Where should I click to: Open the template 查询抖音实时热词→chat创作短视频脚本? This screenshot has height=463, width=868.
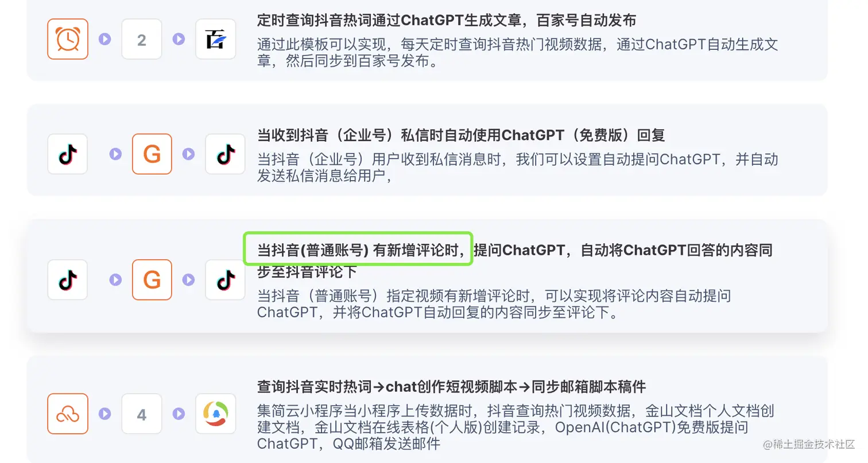[x=452, y=387]
